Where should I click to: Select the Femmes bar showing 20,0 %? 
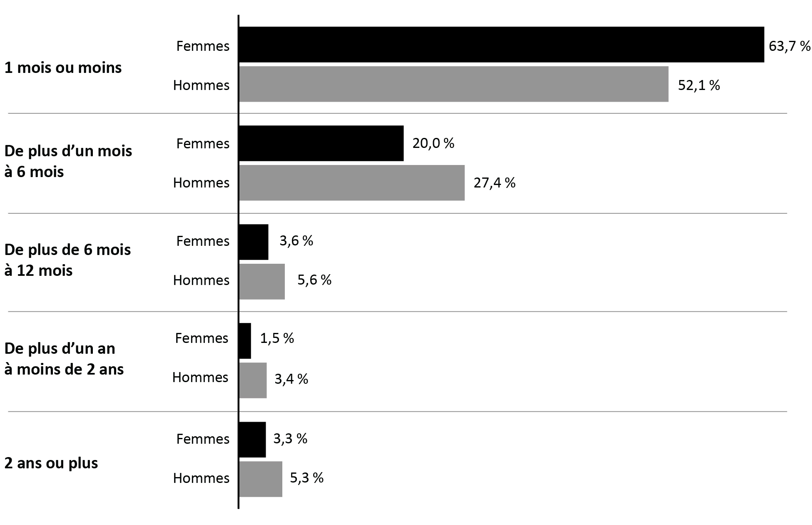321,143
